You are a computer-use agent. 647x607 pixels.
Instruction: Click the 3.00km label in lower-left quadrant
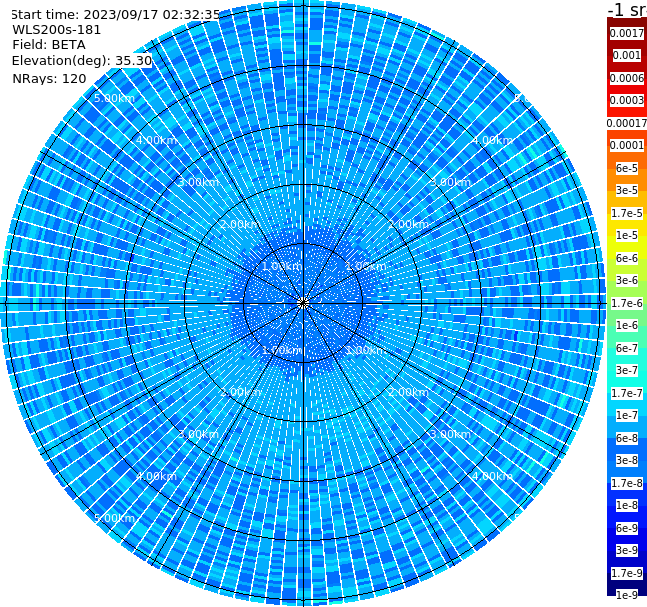tap(198, 434)
